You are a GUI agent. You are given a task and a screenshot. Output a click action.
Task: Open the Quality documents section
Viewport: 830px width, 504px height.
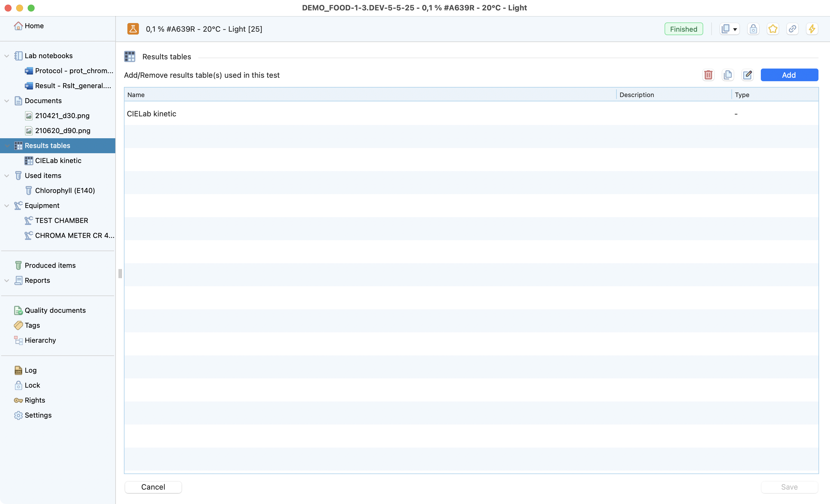pos(55,310)
